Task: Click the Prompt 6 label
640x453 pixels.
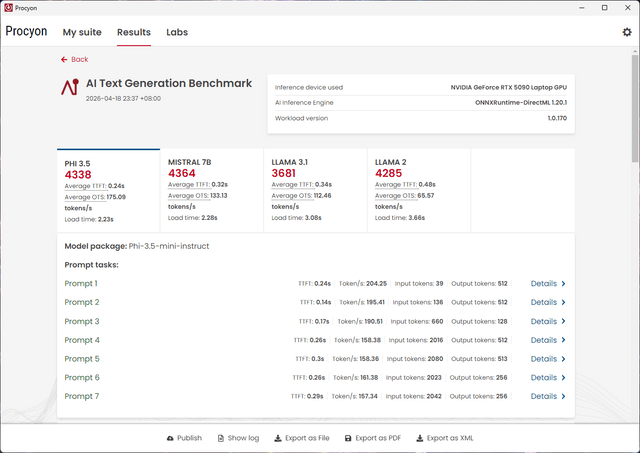Action: pos(82,378)
